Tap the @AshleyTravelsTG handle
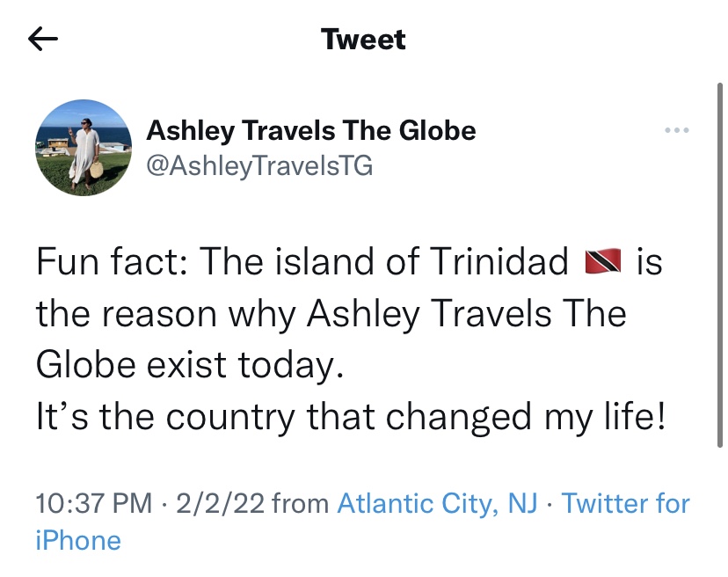This screenshot has height=577, width=728. pos(258,164)
